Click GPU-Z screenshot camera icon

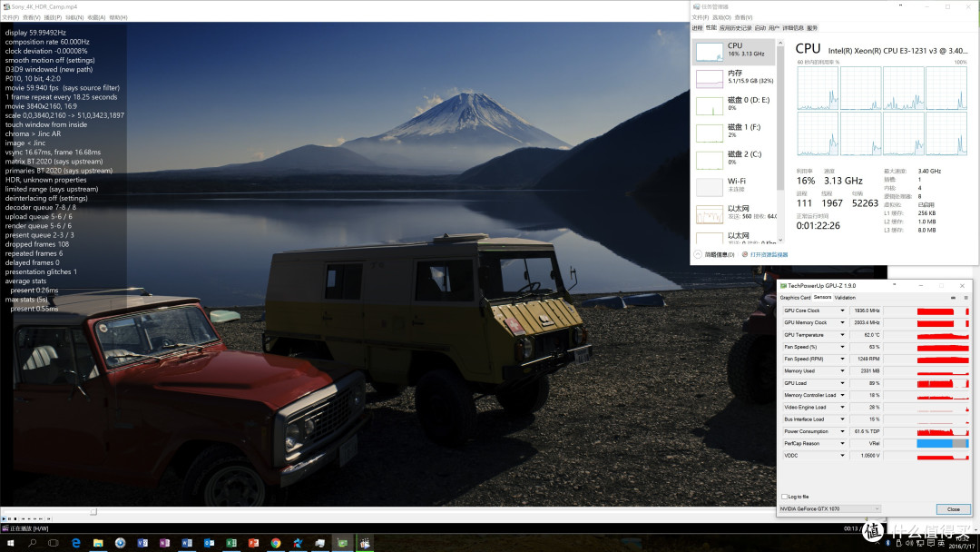953,298
